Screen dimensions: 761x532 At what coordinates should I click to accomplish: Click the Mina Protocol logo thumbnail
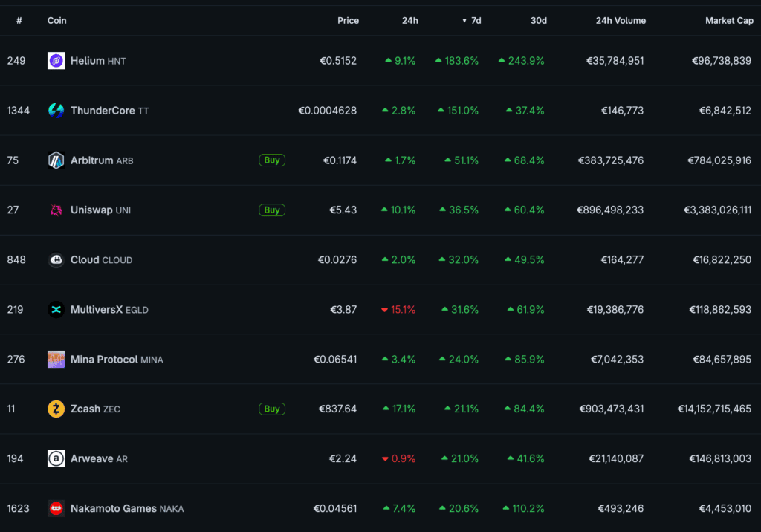pos(56,359)
